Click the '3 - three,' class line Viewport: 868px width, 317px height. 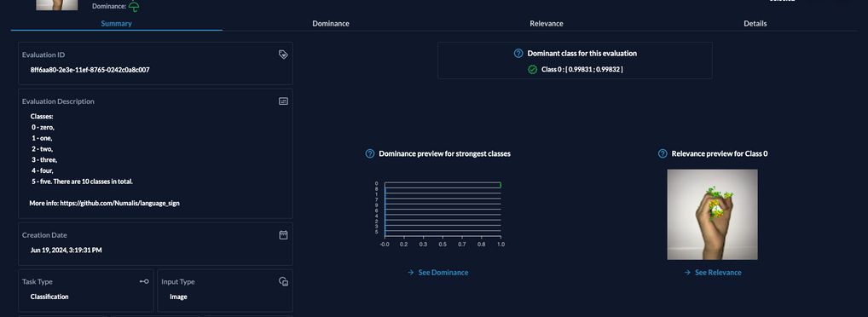(x=44, y=159)
